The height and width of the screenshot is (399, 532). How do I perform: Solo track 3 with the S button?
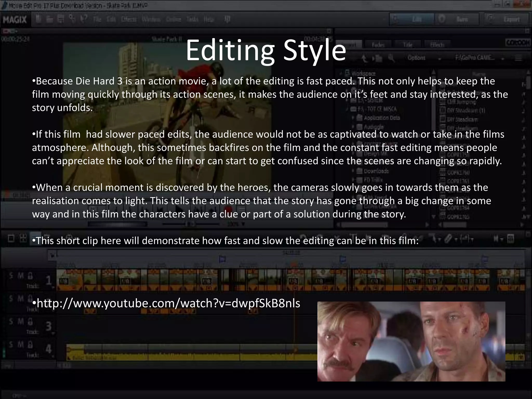coord(11,322)
